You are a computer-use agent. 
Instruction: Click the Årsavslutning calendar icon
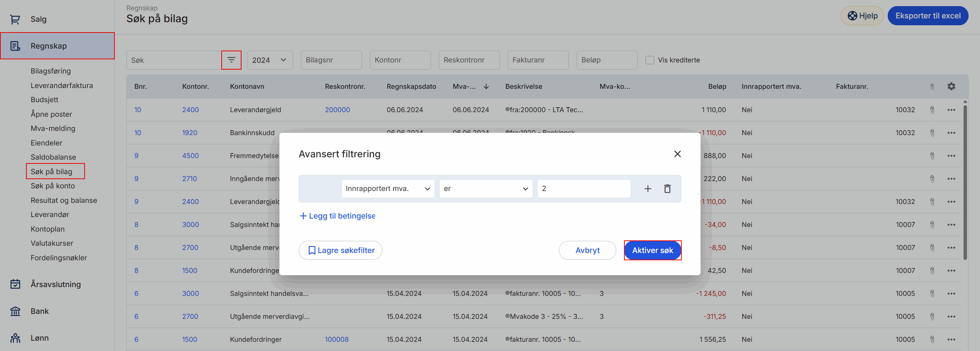pyautogui.click(x=15, y=284)
